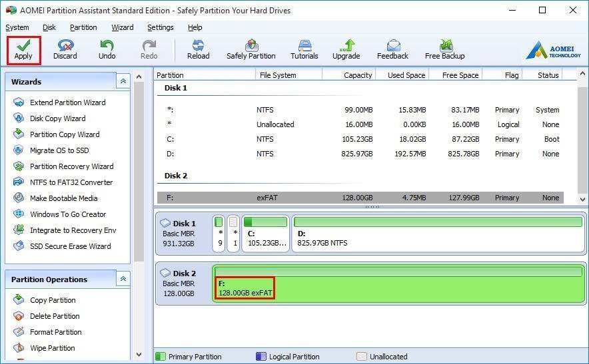Open the Partition menu
This screenshot has height=364, width=589.
point(83,27)
